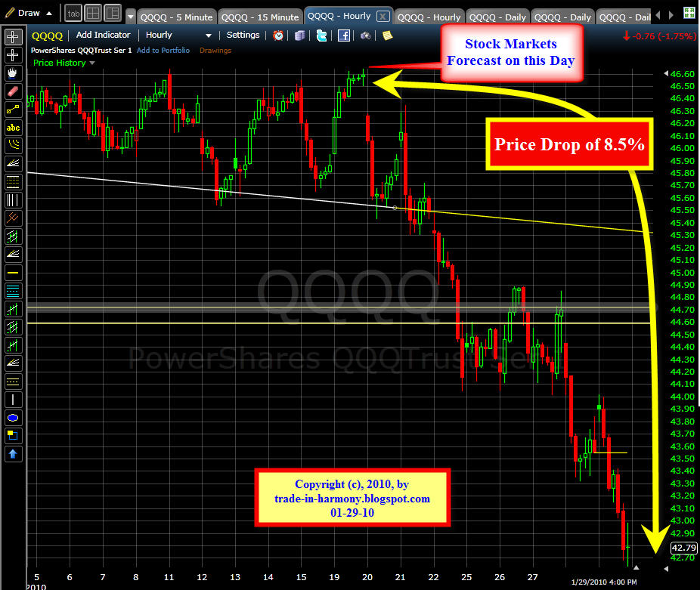Select the trend line segment tool
The width and height of the screenshot is (700, 590).
coord(13,110)
